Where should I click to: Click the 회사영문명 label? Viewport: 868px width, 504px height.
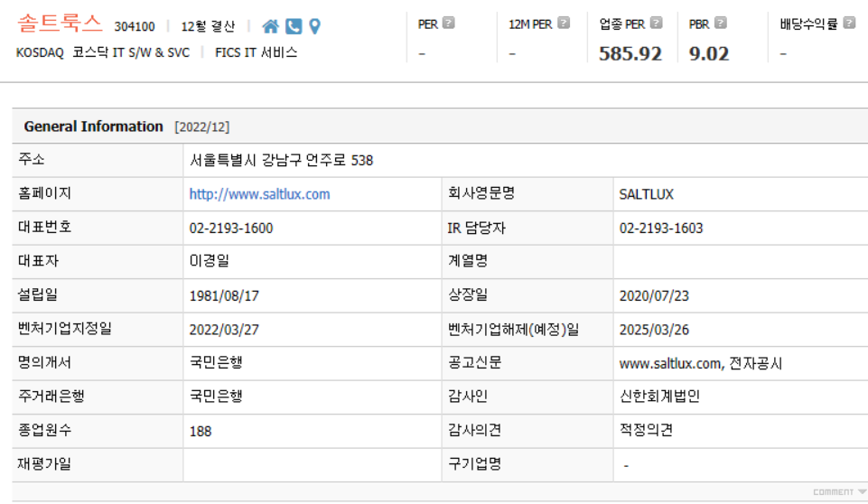pos(481,193)
